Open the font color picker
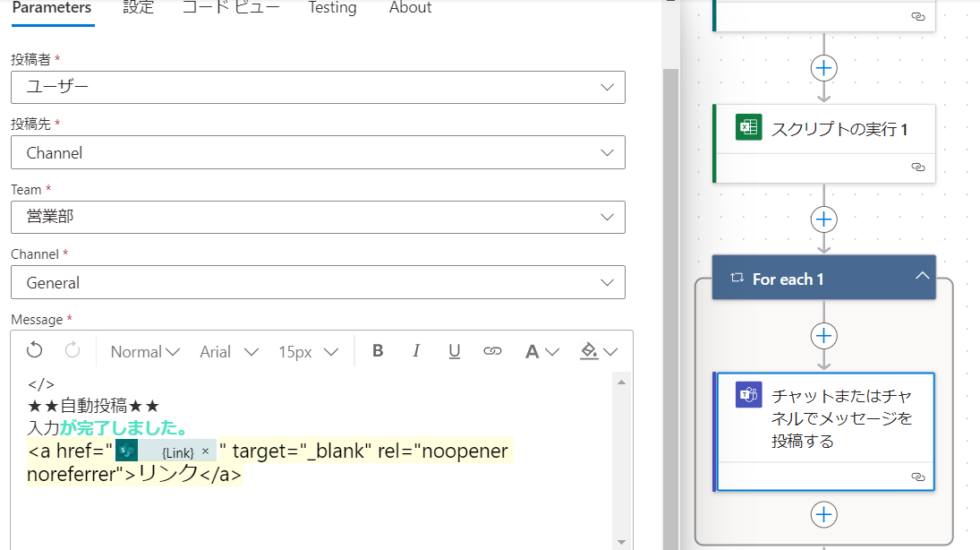980x550 pixels. (541, 352)
